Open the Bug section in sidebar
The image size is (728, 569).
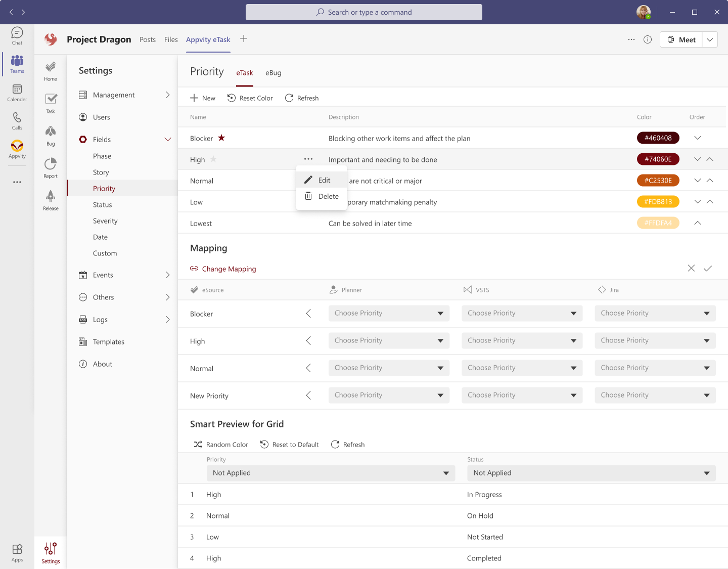(51, 136)
